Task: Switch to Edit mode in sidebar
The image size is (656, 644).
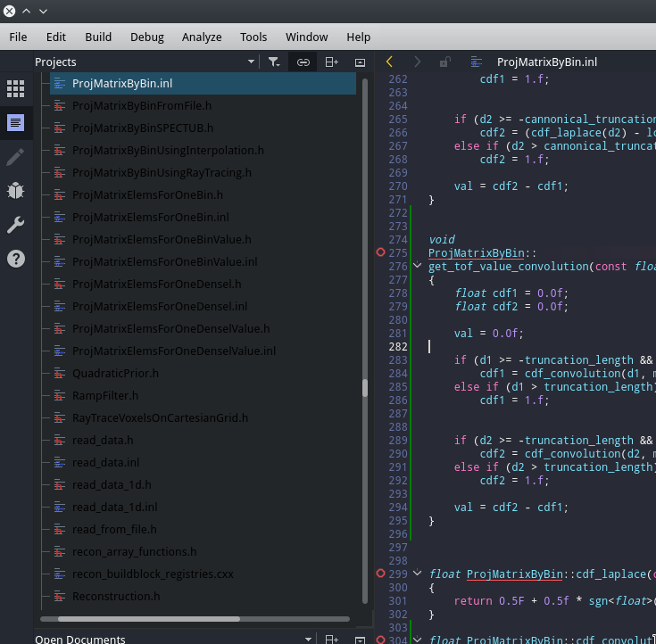Action: (16, 123)
